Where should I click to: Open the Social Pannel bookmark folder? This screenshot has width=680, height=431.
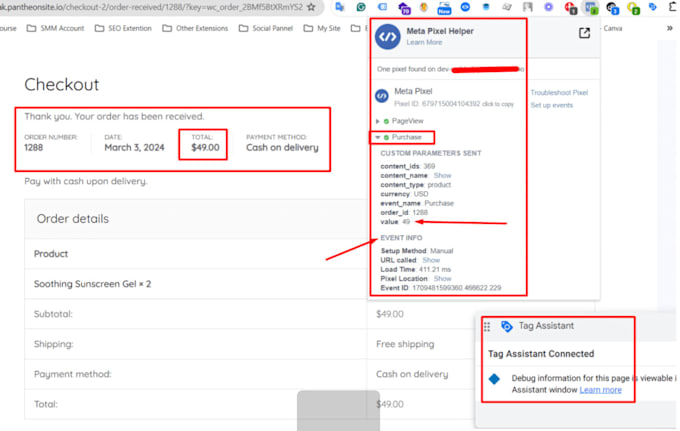266,28
